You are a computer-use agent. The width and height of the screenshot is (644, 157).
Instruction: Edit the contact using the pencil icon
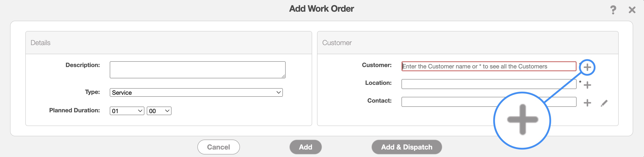[604, 103]
